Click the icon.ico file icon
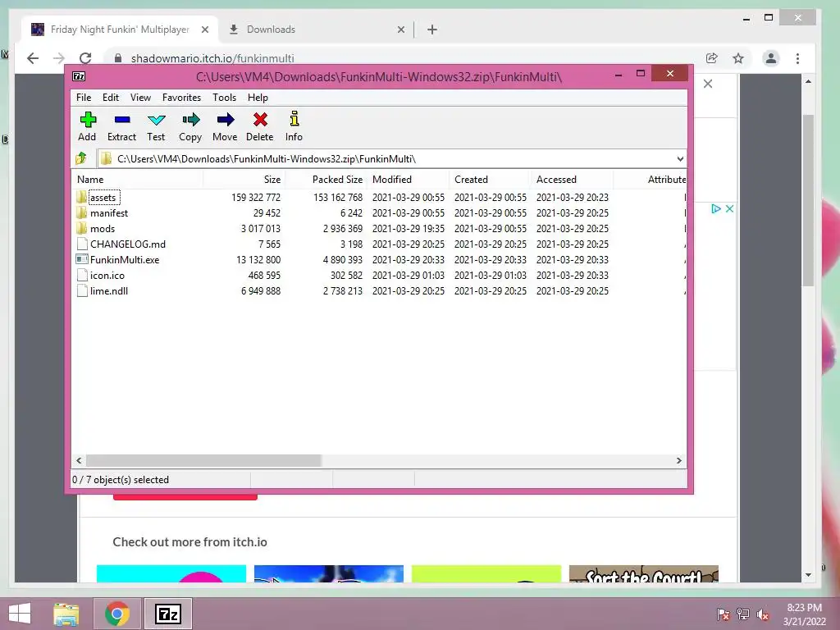This screenshot has width=840, height=630. point(82,275)
